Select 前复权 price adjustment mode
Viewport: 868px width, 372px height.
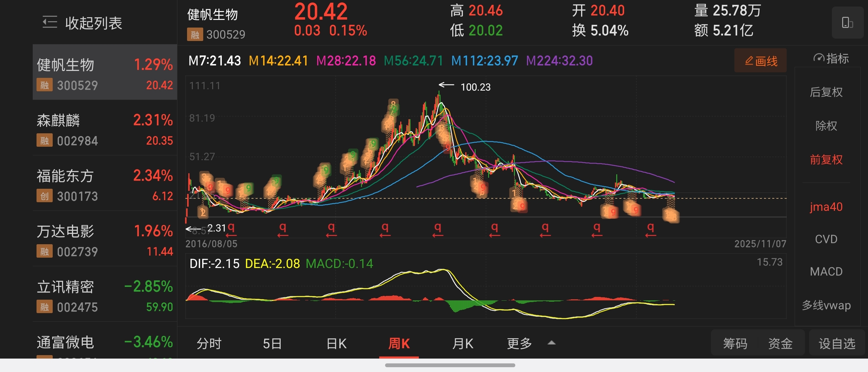(x=826, y=159)
